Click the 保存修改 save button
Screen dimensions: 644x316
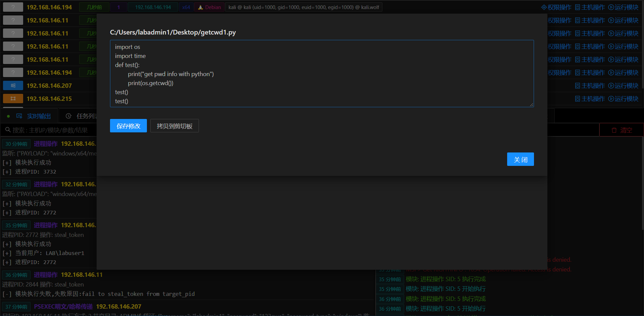coord(128,126)
